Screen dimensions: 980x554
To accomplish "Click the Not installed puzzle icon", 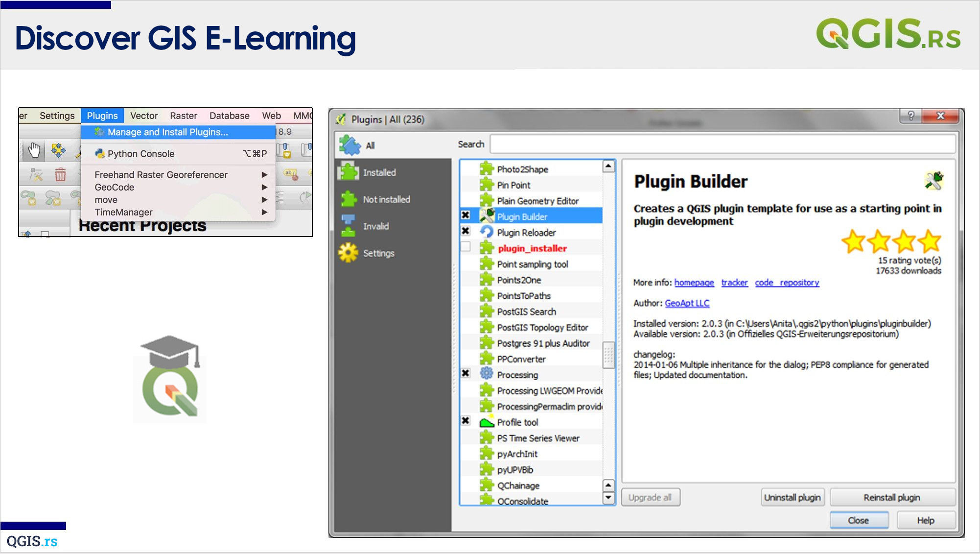I will tap(349, 199).
